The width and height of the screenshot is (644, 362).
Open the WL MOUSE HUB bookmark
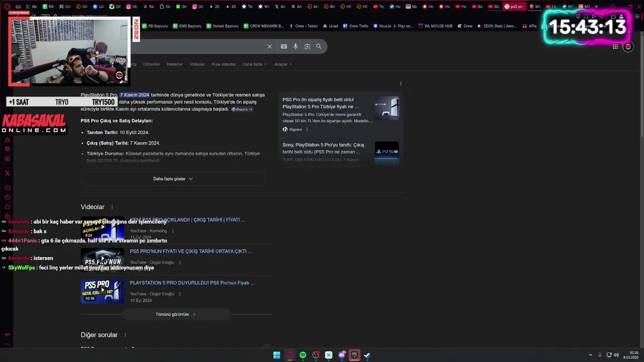click(435, 26)
